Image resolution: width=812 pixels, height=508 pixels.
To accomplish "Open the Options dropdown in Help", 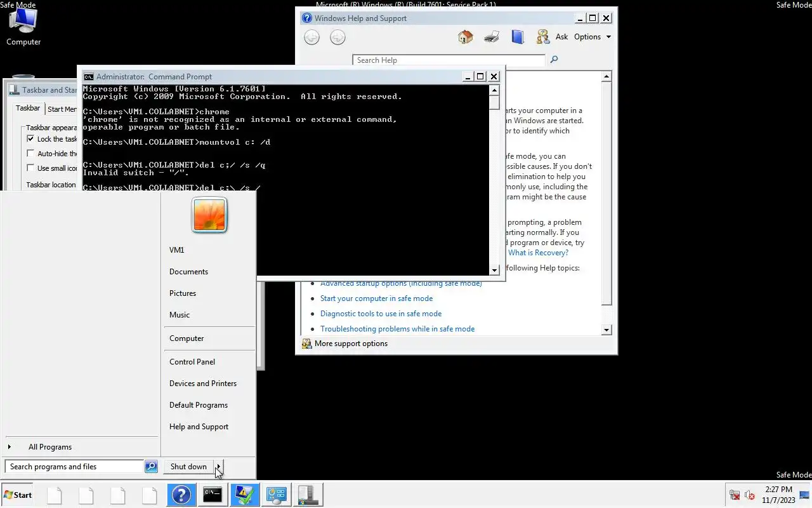I will pos(593,37).
